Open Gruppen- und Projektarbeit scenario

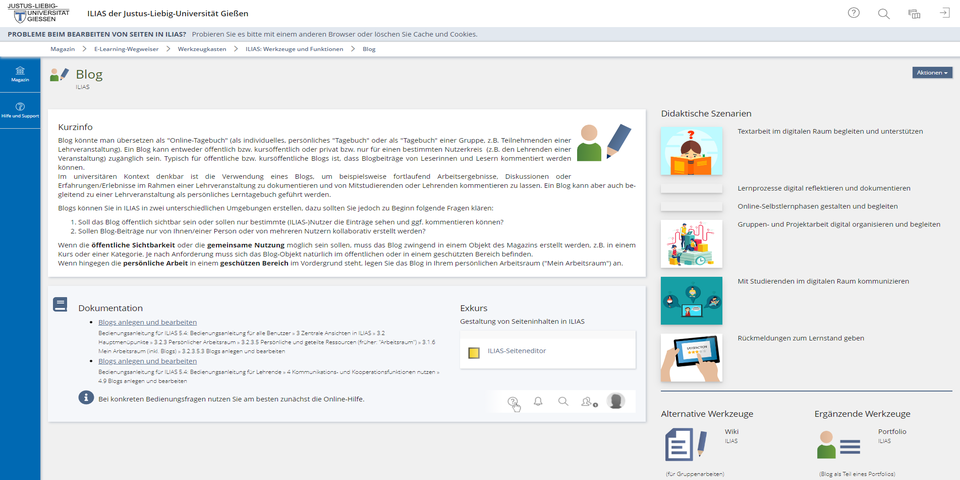point(839,224)
